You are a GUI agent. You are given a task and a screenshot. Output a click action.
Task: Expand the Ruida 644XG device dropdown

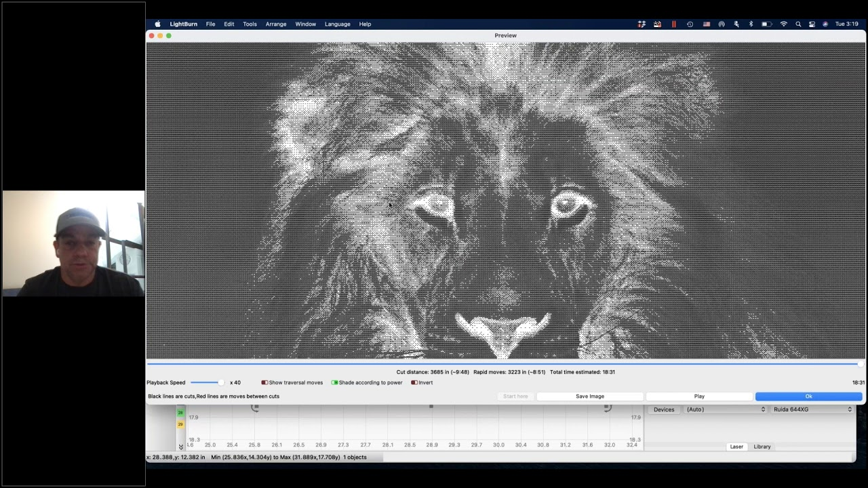coord(812,409)
